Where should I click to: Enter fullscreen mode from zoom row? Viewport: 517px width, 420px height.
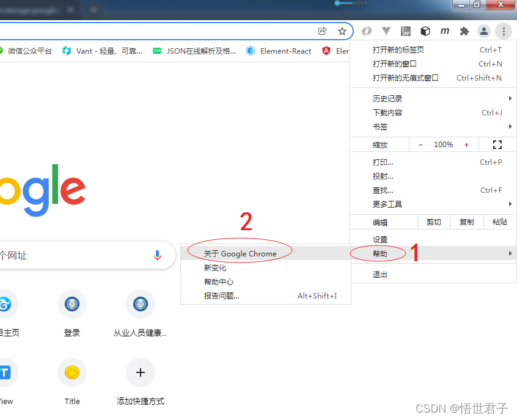click(497, 145)
